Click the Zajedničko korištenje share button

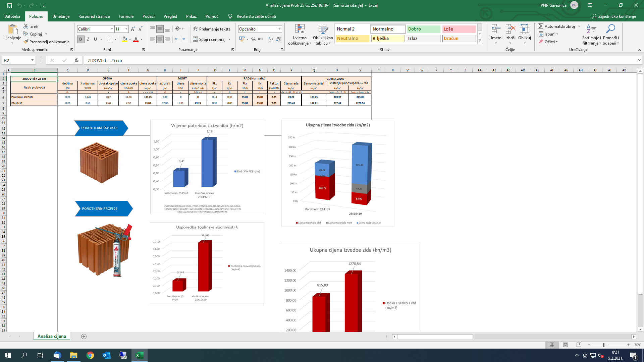tap(614, 16)
